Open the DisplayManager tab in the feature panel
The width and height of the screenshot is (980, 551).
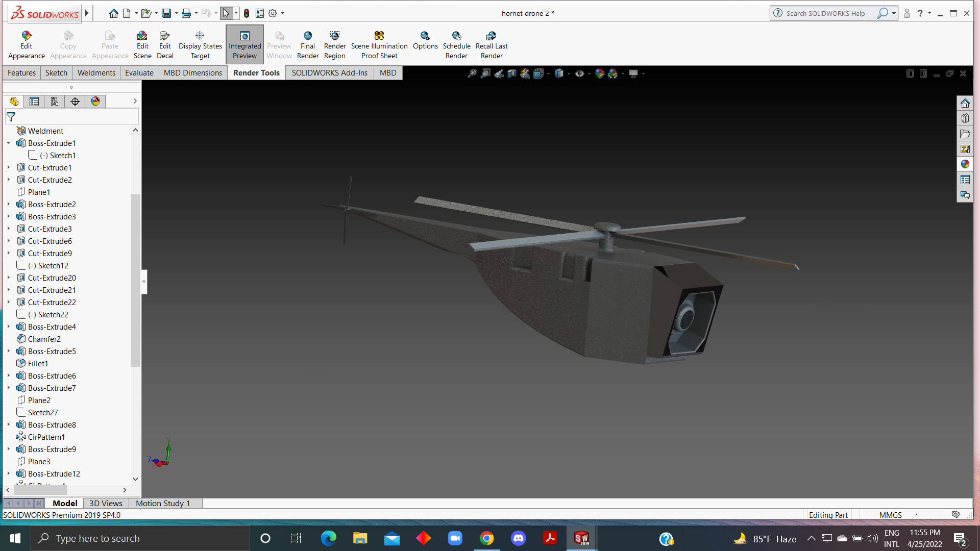tap(95, 102)
